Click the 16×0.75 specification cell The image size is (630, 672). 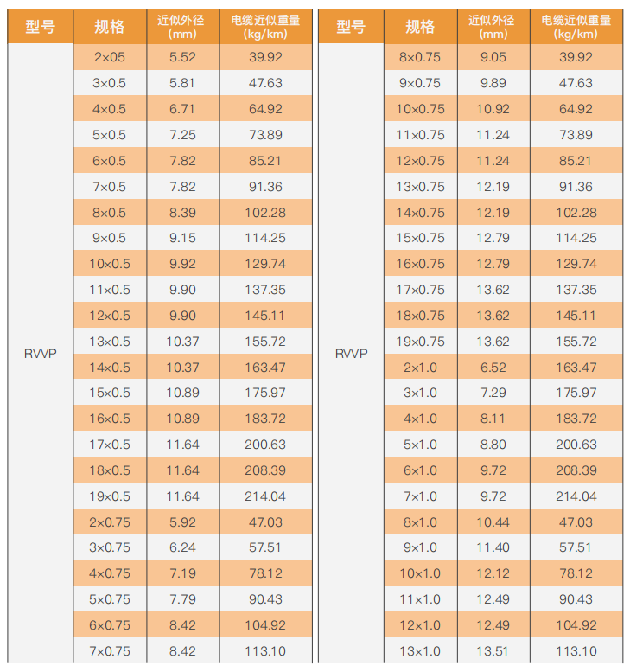[420, 264]
